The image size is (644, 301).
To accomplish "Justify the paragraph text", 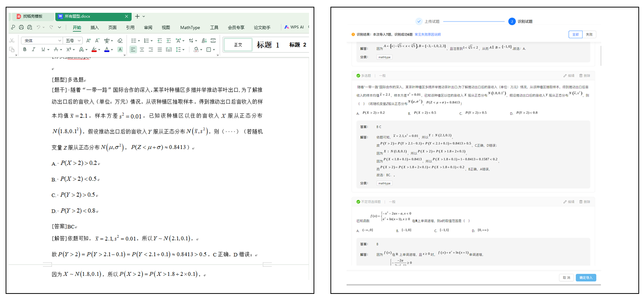I will 160,50.
